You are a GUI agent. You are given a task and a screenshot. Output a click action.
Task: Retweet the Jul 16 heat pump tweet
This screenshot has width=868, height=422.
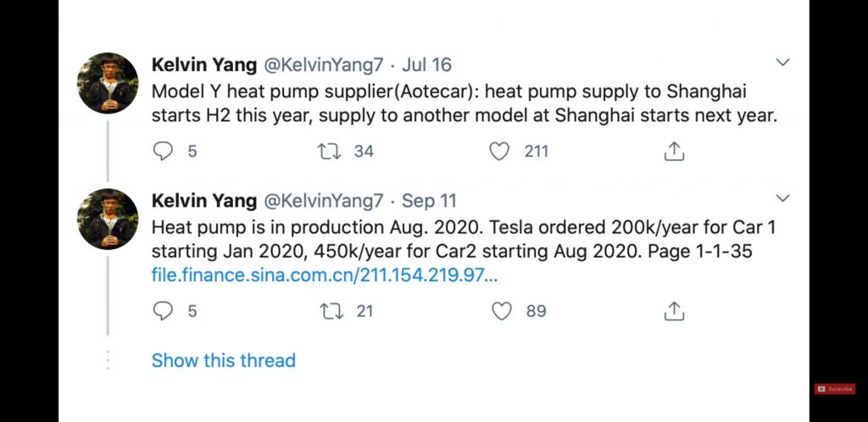coord(330,151)
